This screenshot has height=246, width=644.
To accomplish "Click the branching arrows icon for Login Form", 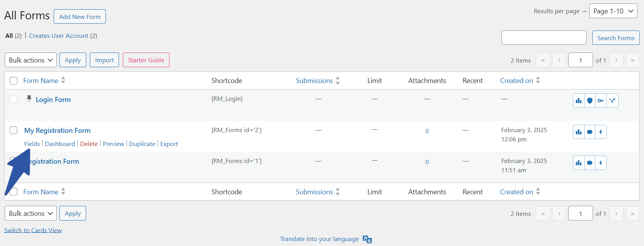I will [x=612, y=101].
